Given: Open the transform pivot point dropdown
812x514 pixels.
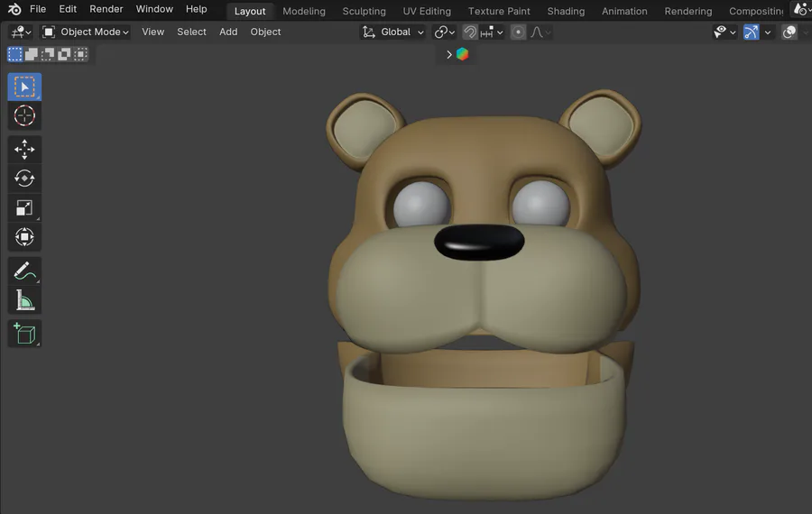Looking at the screenshot, I should click(444, 32).
